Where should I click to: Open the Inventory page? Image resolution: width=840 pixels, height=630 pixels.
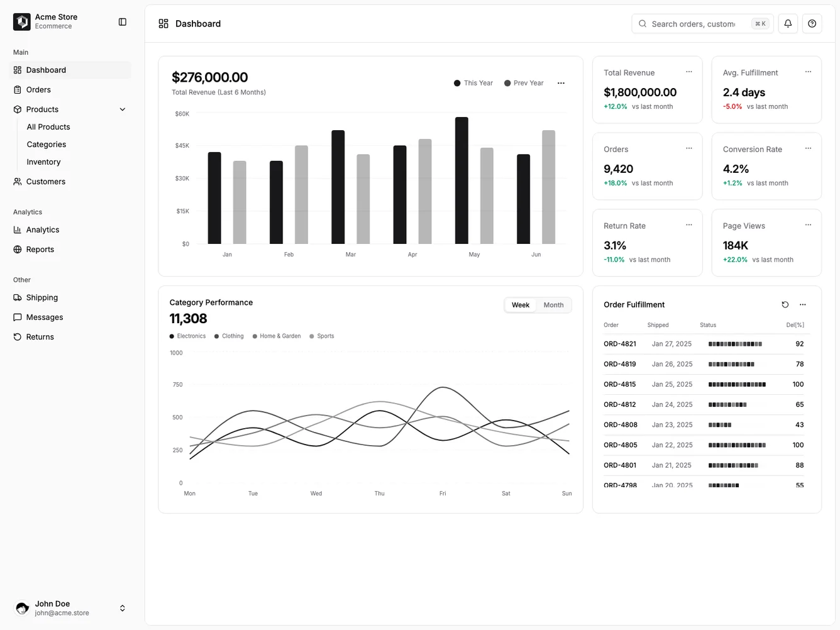pos(43,162)
